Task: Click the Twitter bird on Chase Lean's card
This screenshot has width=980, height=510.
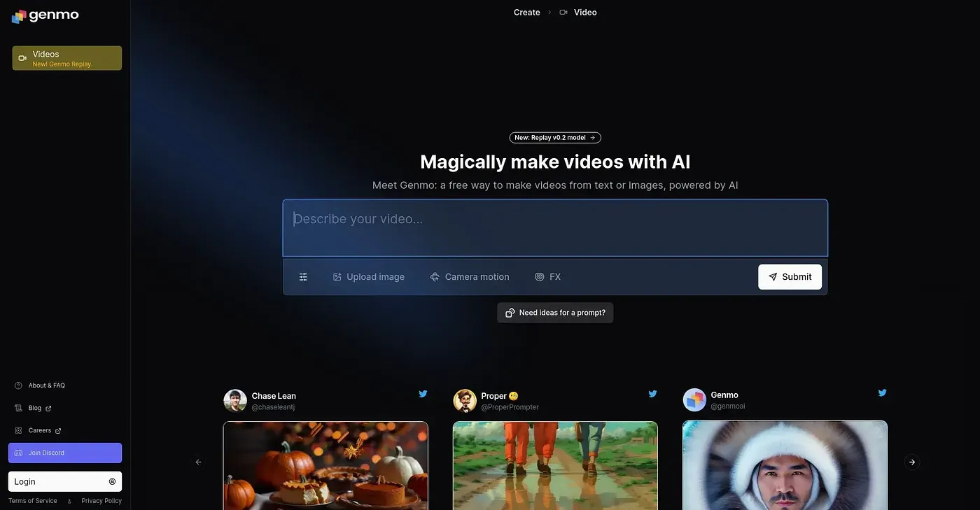Action: pyautogui.click(x=423, y=394)
